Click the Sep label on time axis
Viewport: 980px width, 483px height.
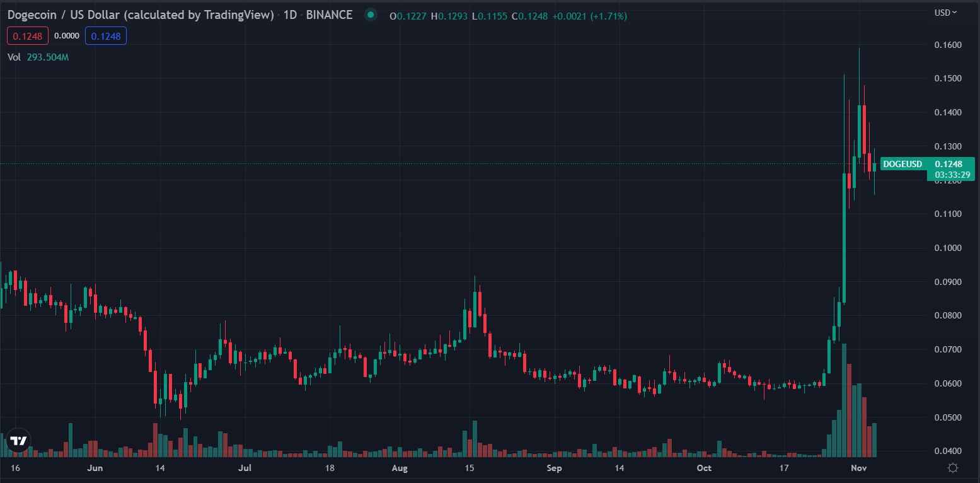554,468
